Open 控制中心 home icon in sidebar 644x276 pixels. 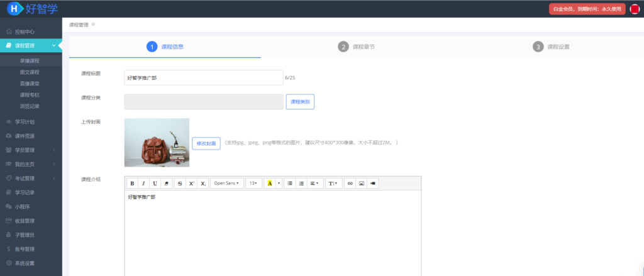coord(9,31)
